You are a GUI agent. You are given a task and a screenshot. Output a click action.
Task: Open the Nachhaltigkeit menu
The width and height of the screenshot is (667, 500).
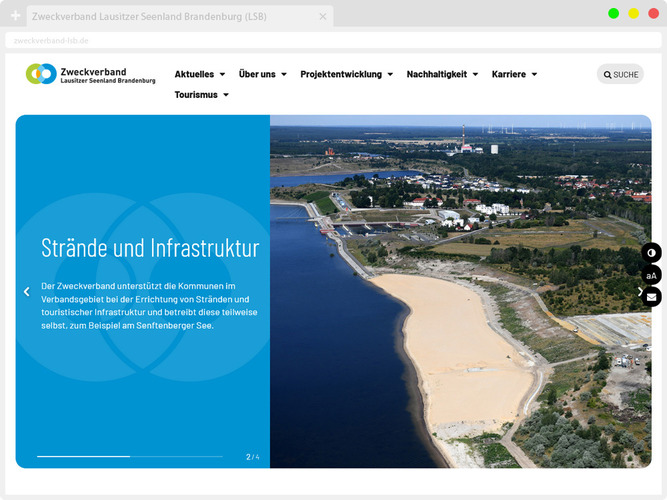[x=442, y=74]
